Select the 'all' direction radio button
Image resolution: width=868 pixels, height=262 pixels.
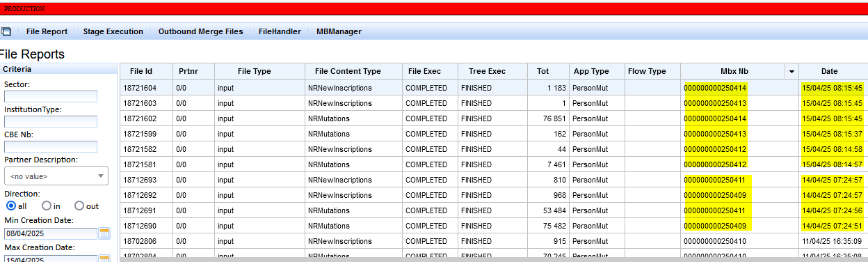click(11, 206)
